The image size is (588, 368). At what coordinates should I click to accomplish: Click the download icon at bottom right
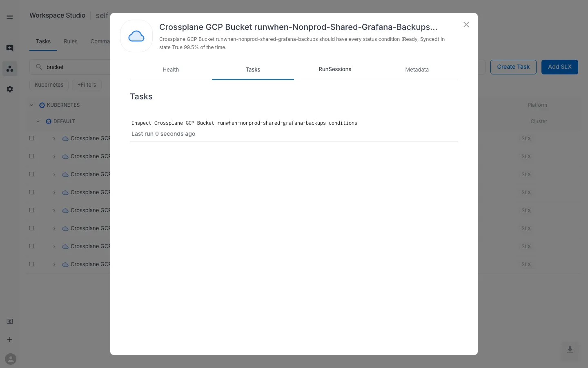point(570,350)
